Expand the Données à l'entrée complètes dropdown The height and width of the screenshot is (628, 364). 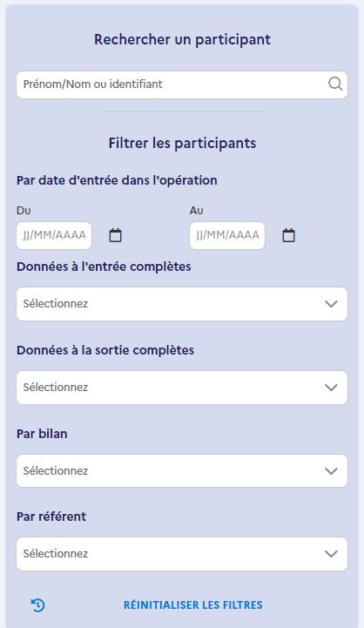[182, 304]
